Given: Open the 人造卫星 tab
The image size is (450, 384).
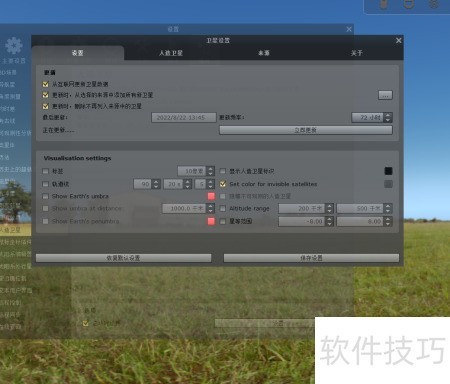Looking at the screenshot, I should coord(171,53).
